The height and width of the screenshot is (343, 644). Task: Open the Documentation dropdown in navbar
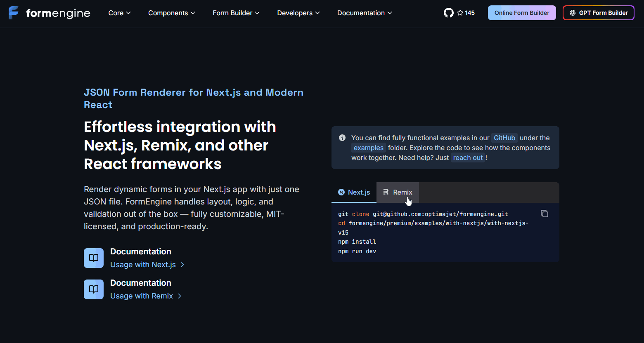[365, 13]
